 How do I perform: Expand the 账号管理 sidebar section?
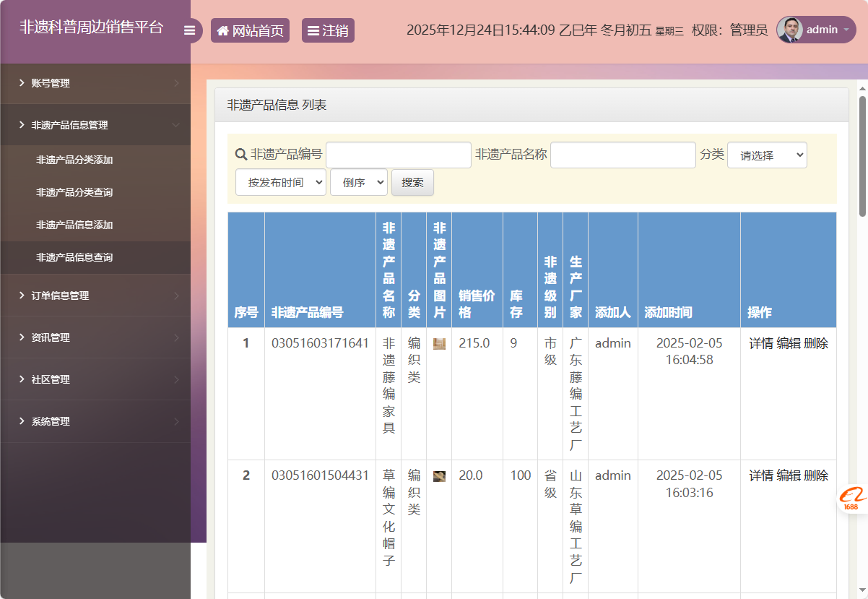point(51,82)
